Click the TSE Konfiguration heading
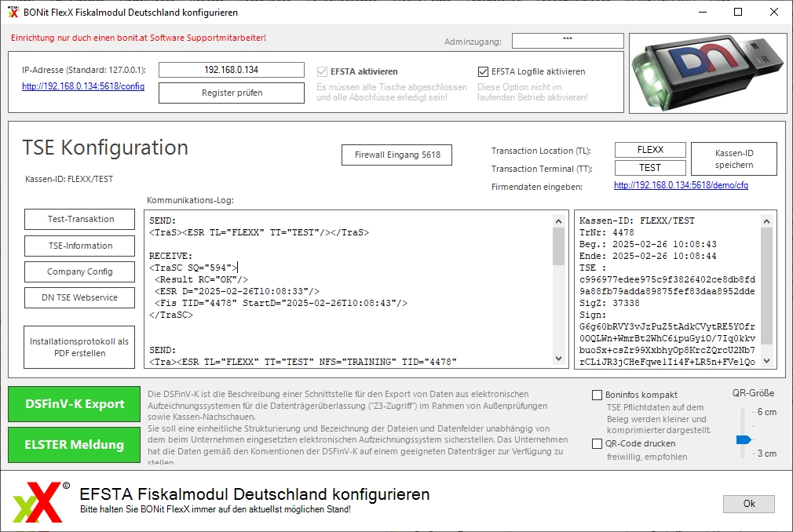 [105, 148]
